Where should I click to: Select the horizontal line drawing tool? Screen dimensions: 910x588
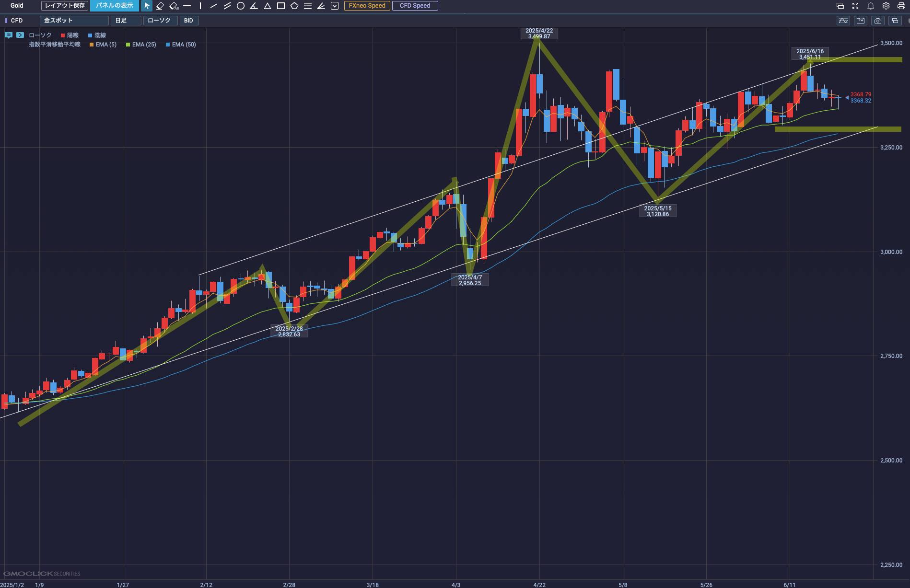(x=187, y=6)
